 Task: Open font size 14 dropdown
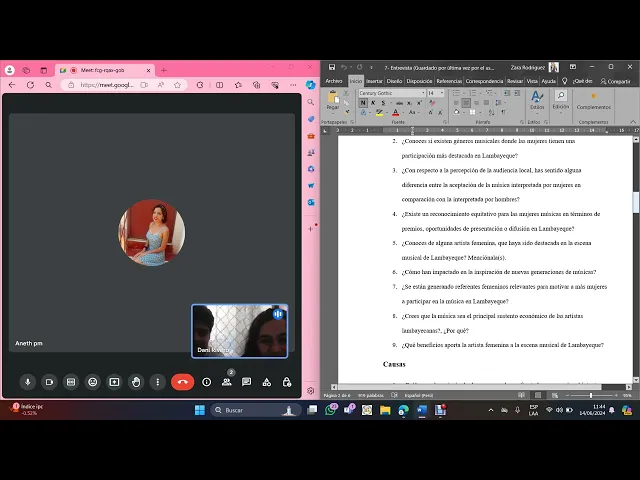[441, 93]
